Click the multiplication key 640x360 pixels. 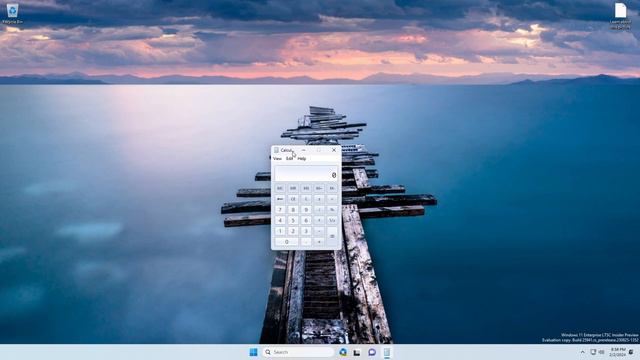click(x=319, y=220)
